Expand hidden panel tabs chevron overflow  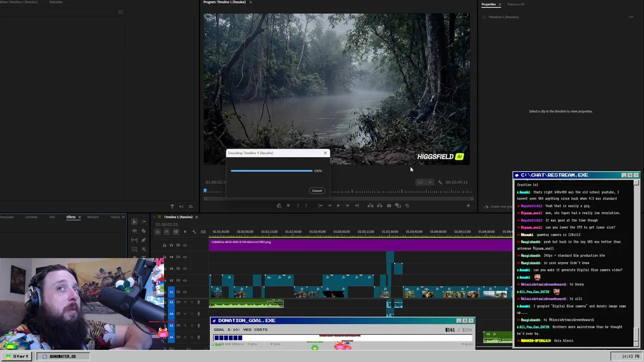[x=123, y=217]
